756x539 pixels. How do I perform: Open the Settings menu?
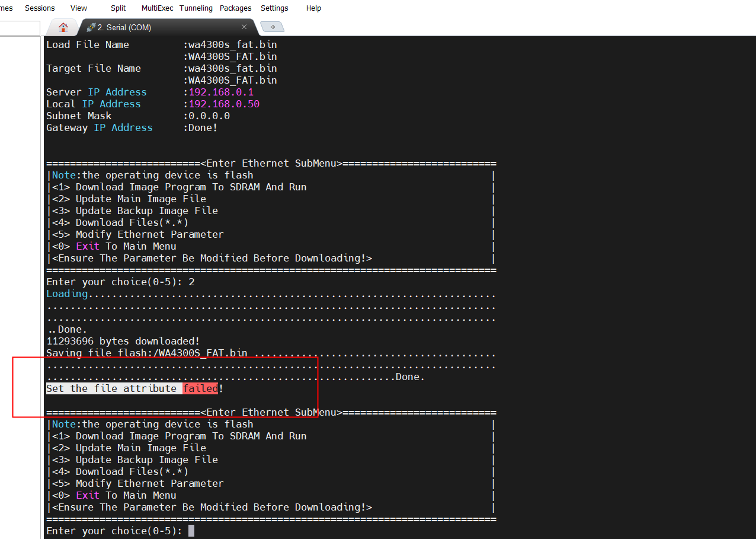pyautogui.click(x=275, y=8)
